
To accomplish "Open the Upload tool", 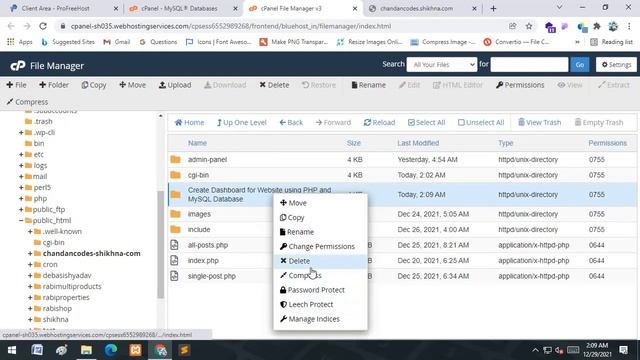I will 175,85.
